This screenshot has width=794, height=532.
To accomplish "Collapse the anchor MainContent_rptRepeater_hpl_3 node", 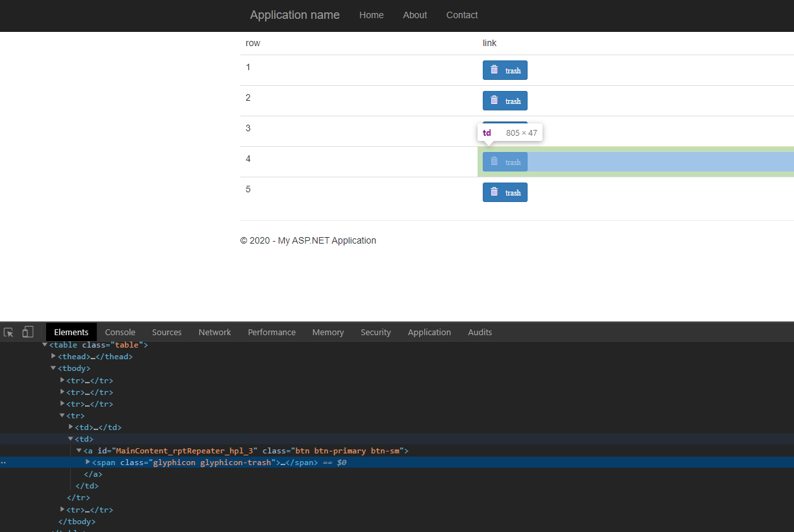I will tap(79, 450).
